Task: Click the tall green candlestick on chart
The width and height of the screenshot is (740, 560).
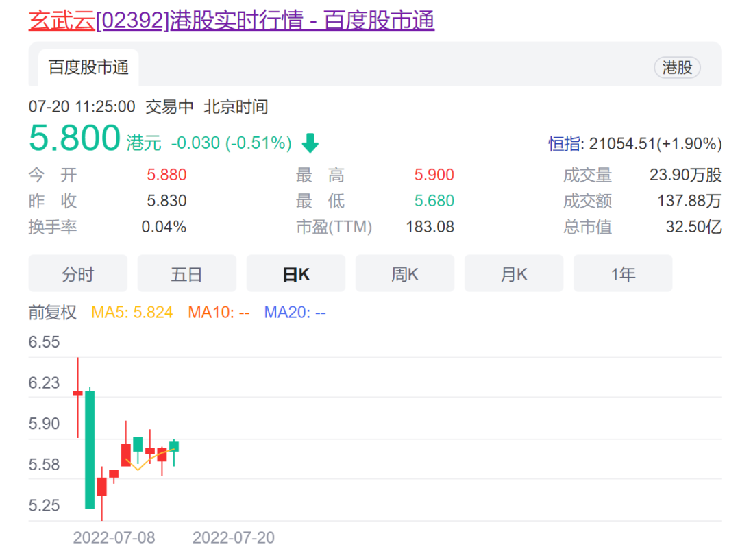Action: click(90, 449)
